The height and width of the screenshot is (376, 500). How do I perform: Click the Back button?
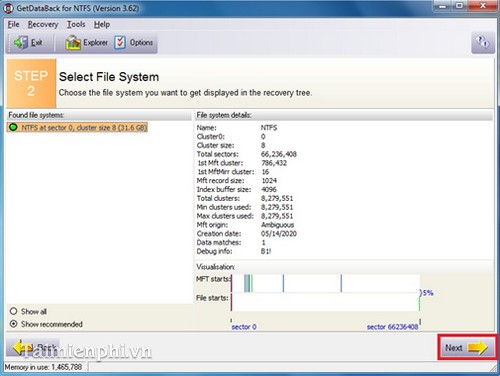coord(33,348)
